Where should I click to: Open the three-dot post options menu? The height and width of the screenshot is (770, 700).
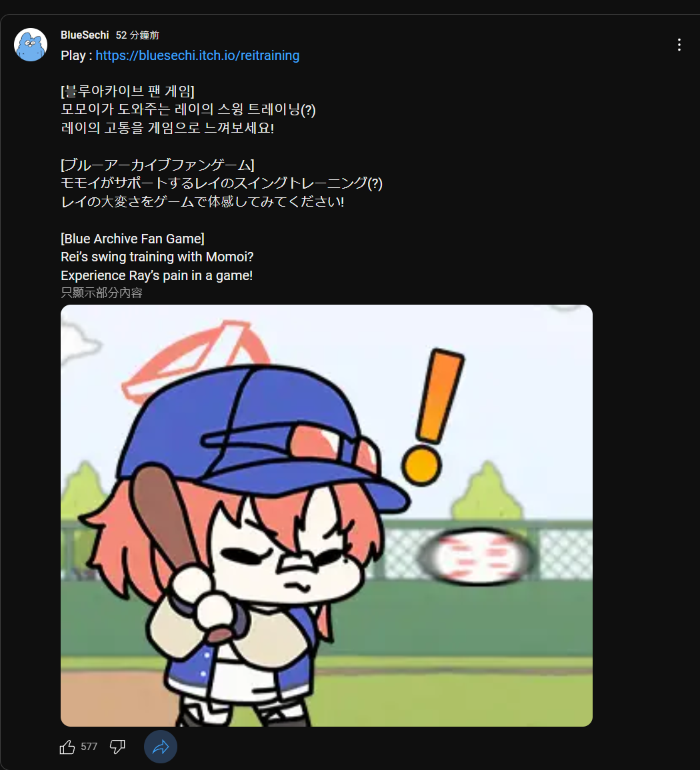pos(679,45)
